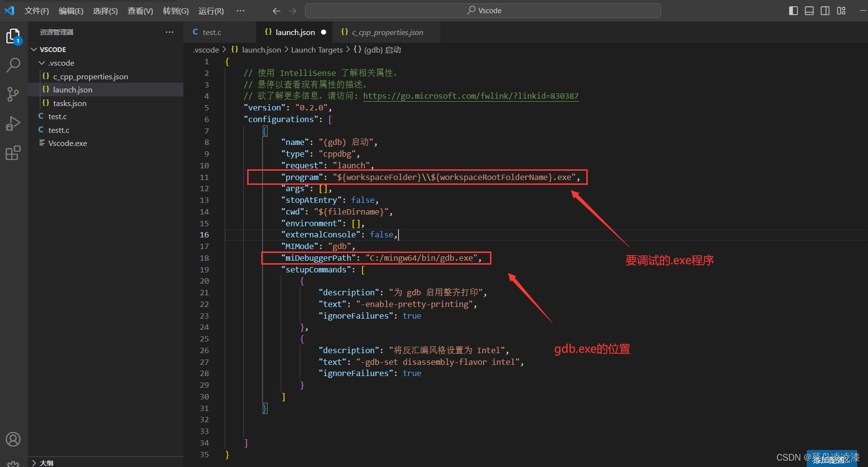The height and width of the screenshot is (467, 868).
Task: Click the "version" 0.2.0 value
Action: (x=311, y=108)
